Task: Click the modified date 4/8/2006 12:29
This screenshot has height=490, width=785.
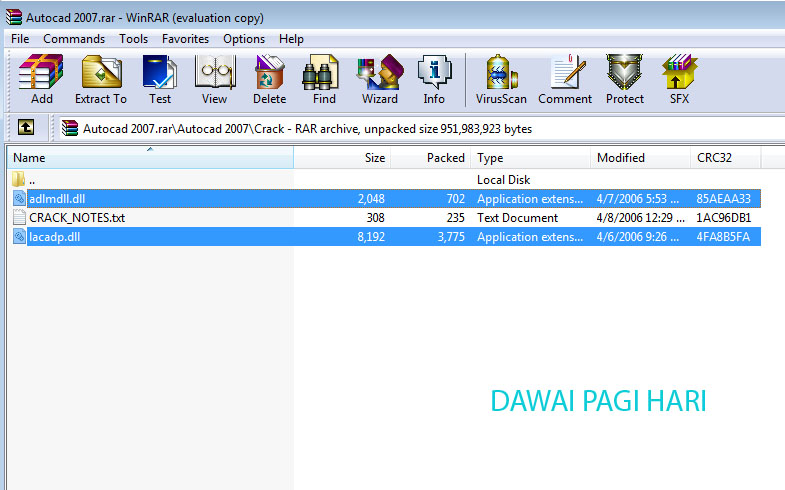Action: [640, 218]
